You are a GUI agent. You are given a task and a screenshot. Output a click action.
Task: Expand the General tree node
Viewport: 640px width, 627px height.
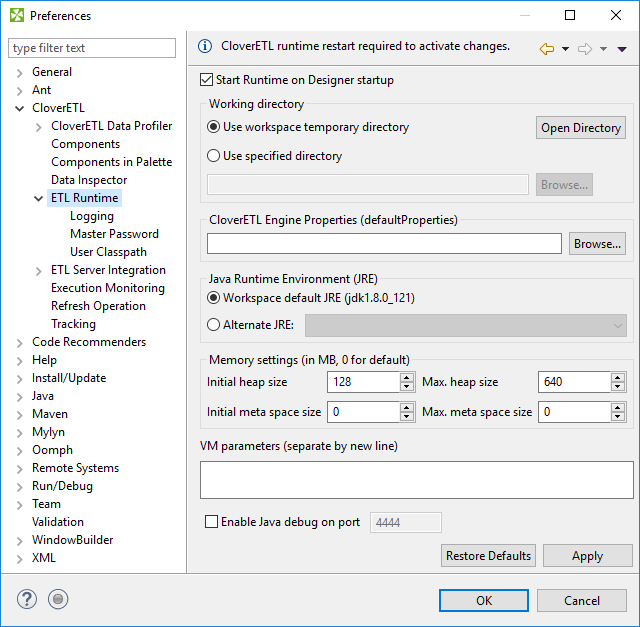point(19,73)
